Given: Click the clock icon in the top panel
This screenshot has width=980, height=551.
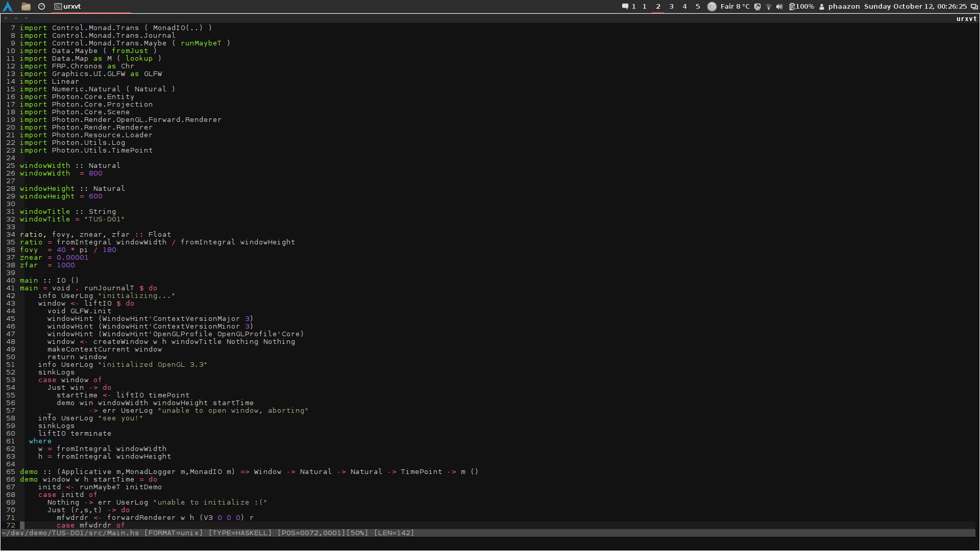Looking at the screenshot, I should [x=42, y=7].
